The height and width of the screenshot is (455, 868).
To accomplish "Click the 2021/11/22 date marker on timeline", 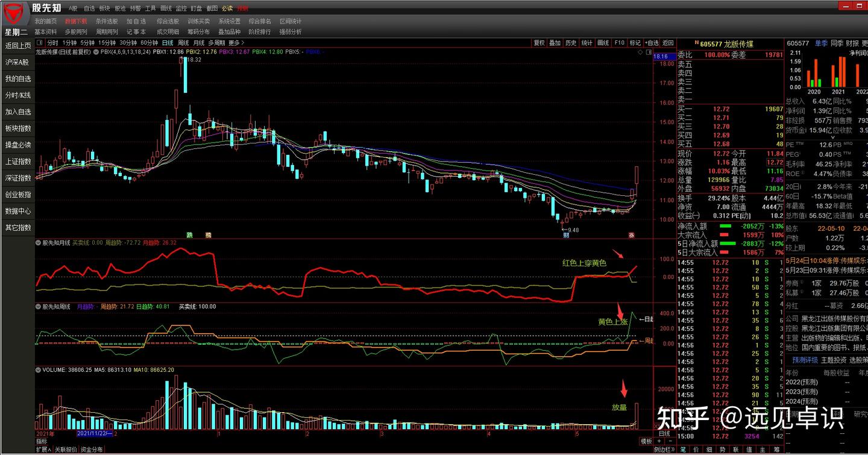I will click(95, 433).
